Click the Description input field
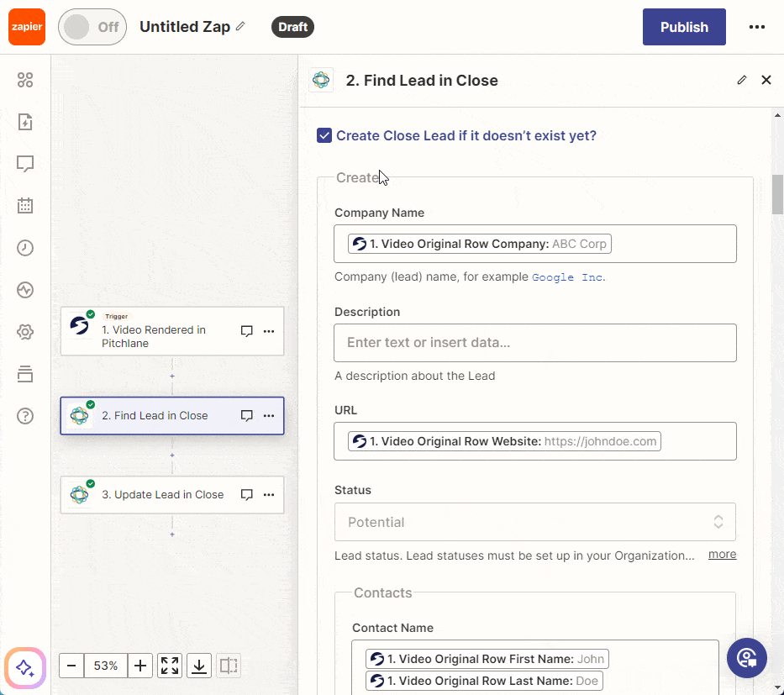Screen dimensions: 784x695 tap(535, 343)
